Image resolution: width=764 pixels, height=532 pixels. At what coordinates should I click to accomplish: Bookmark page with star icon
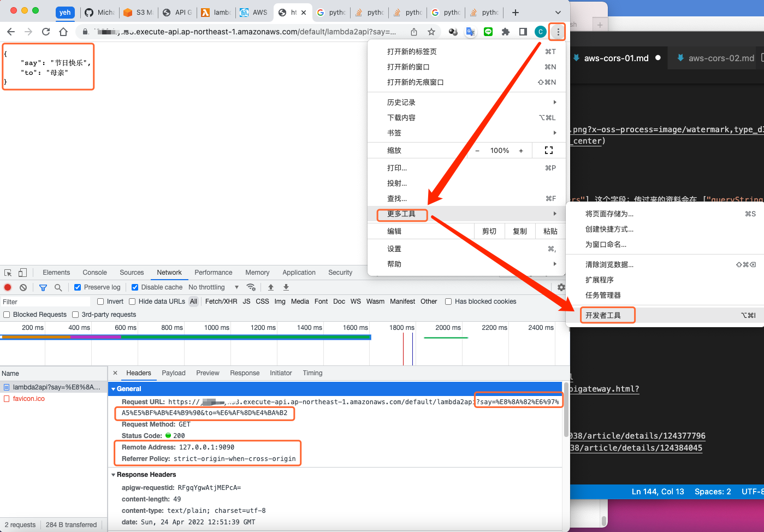[x=431, y=32]
